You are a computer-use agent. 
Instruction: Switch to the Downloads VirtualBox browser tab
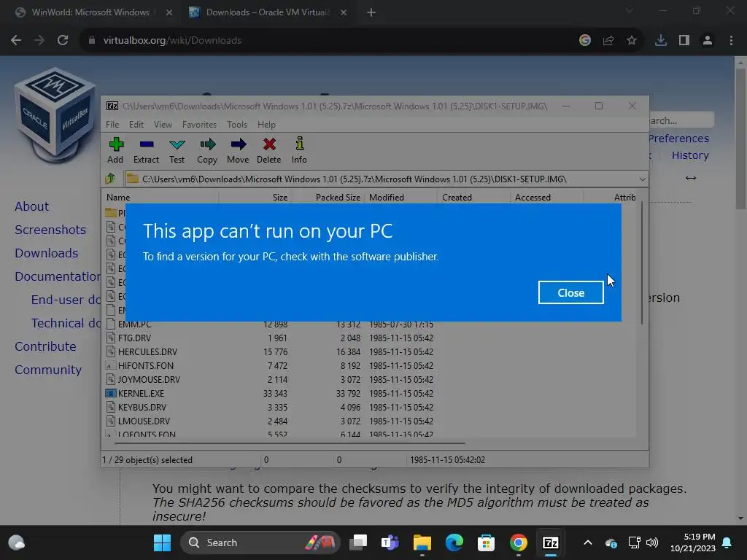point(268,12)
